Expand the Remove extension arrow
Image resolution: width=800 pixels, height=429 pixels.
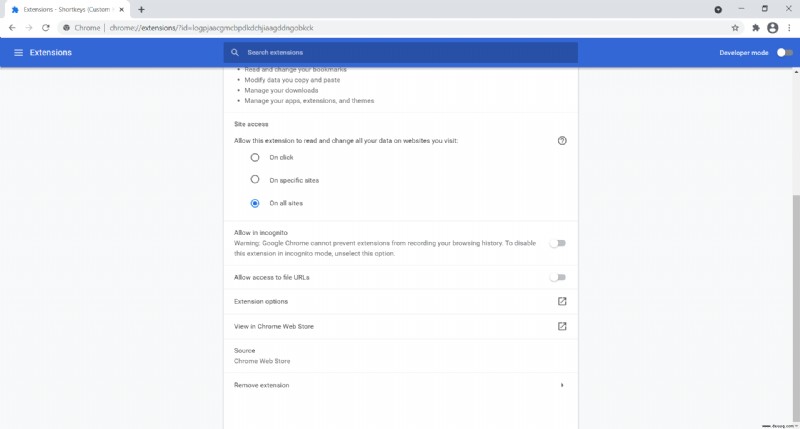point(562,385)
